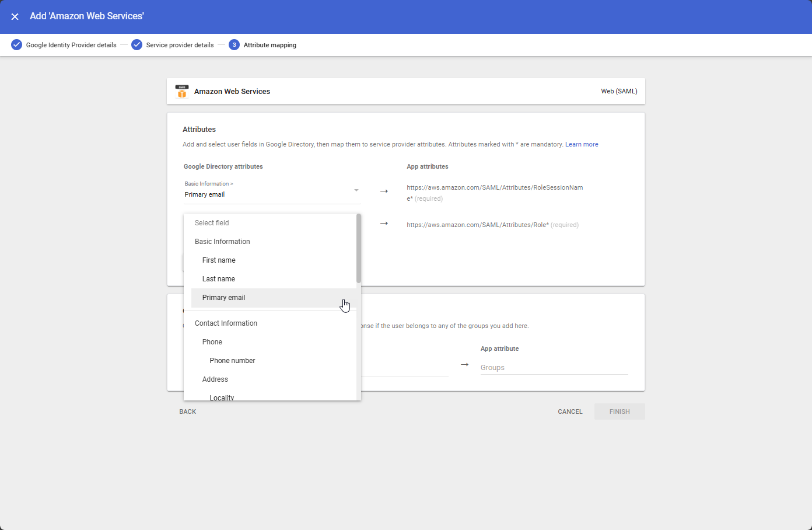Click the Service provider details checkmark icon
This screenshot has height=530, width=812.
tap(136, 45)
